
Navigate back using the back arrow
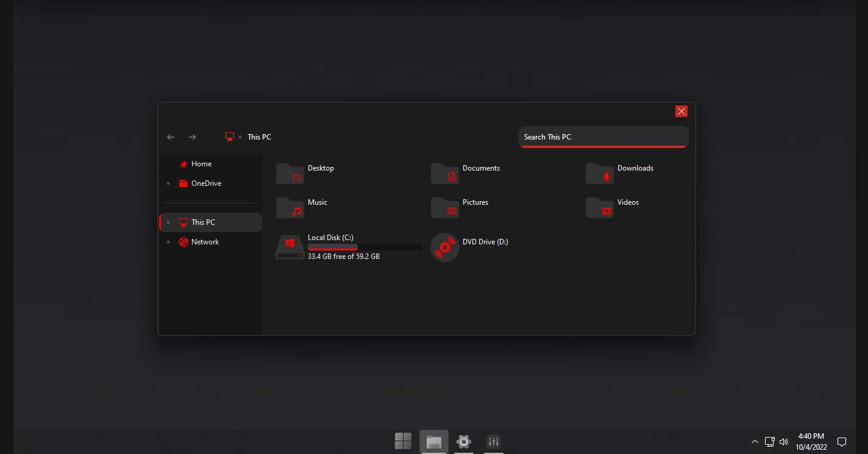[171, 137]
